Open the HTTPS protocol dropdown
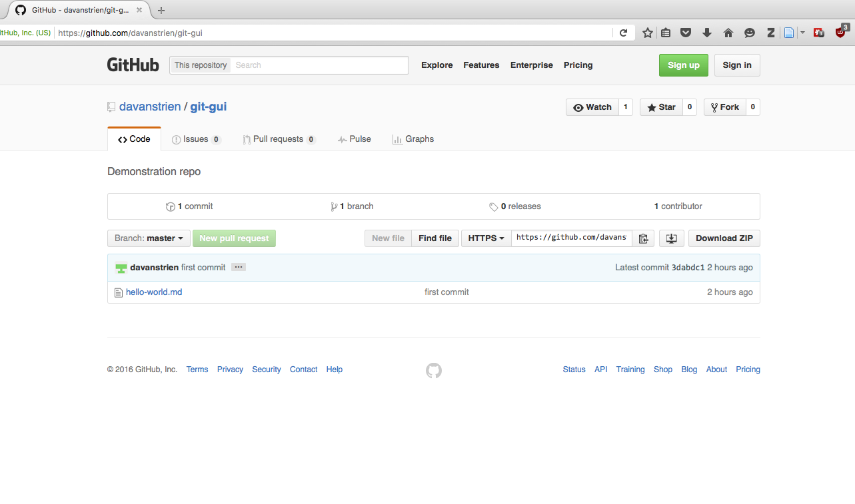Screen dimensions: 855x504 pyautogui.click(x=485, y=238)
